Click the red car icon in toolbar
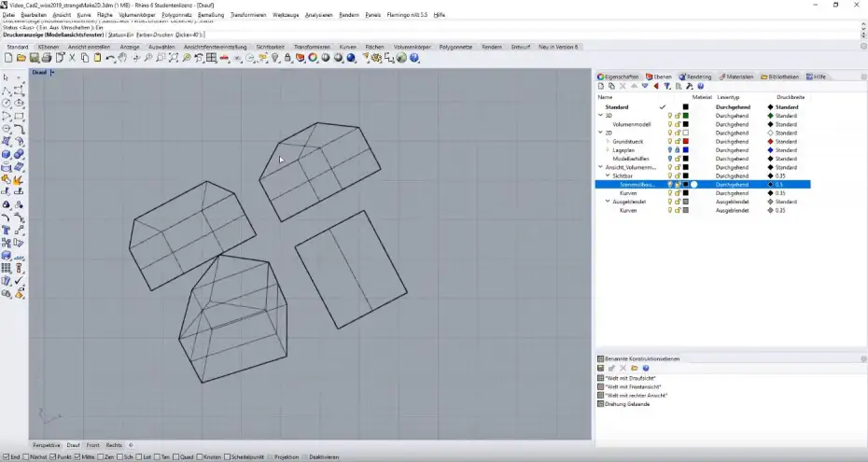 (224, 58)
